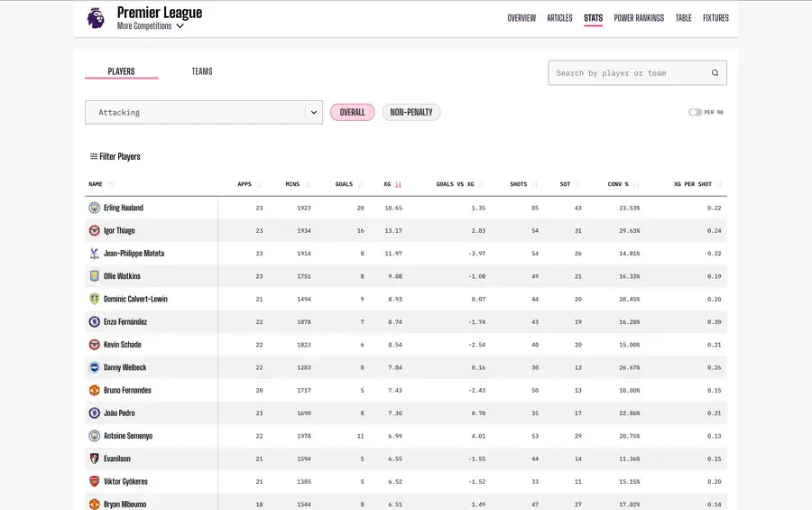The height and width of the screenshot is (510, 812).
Task: Click Ollie Watkins' XG value 9.08
Action: 395,276
